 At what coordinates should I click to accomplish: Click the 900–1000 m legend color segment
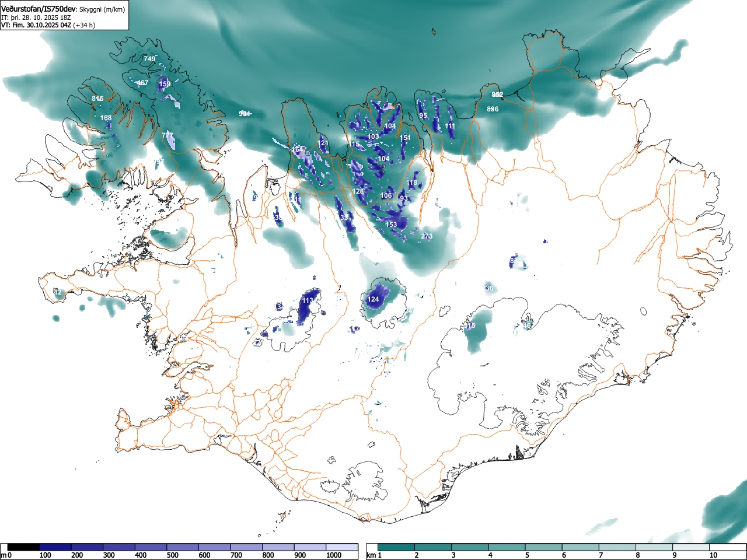pyautogui.click(x=310, y=547)
